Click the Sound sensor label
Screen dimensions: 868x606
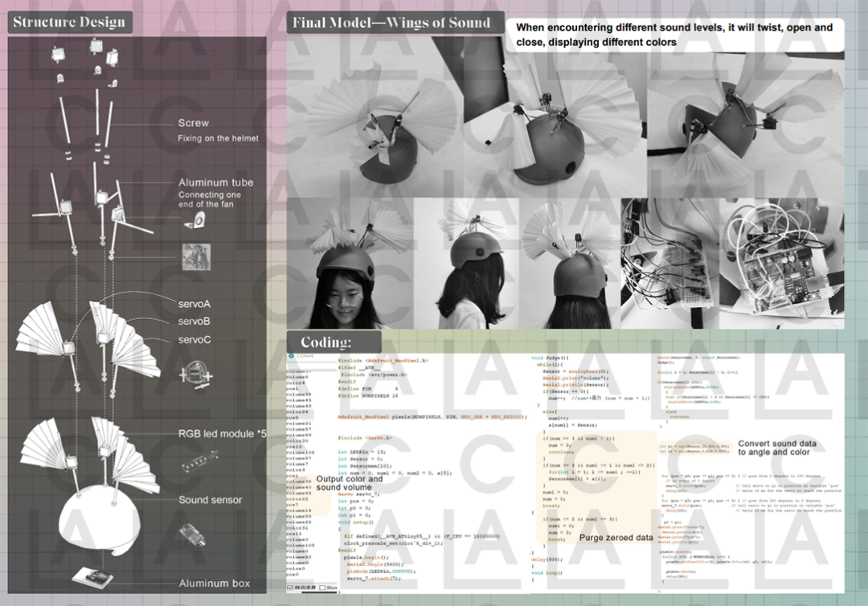tap(211, 500)
